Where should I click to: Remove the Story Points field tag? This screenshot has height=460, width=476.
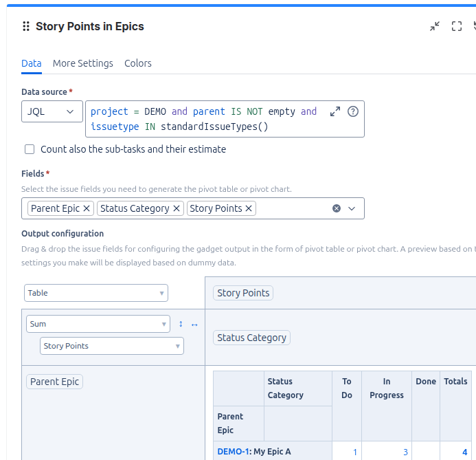(x=249, y=208)
